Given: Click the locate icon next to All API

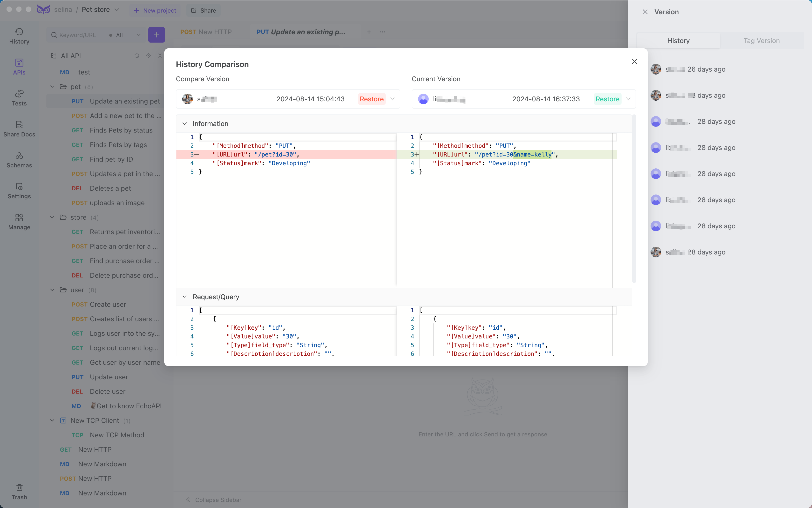Looking at the screenshot, I should tap(148, 56).
